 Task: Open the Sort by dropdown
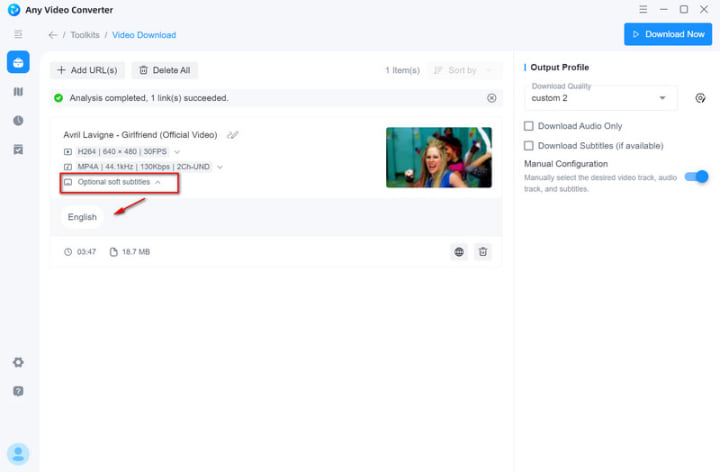tap(464, 70)
